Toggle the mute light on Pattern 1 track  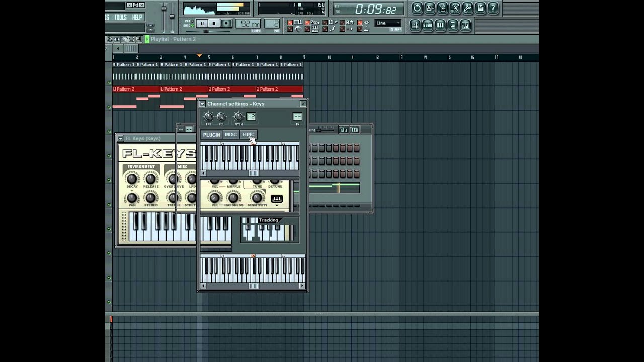coord(109,82)
